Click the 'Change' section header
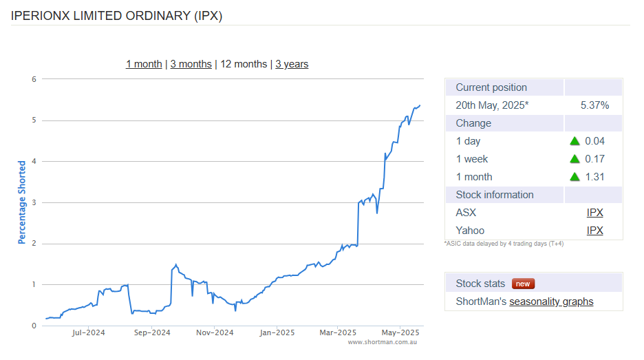Screen dimensions: 644x360 473,123
